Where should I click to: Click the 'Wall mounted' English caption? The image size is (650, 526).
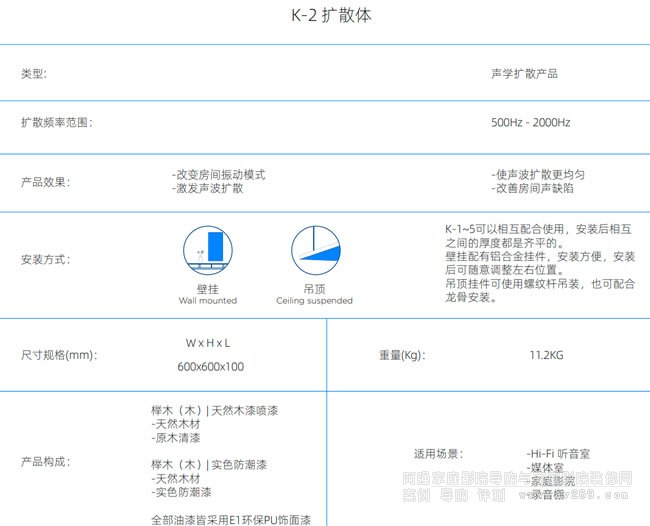click(208, 300)
